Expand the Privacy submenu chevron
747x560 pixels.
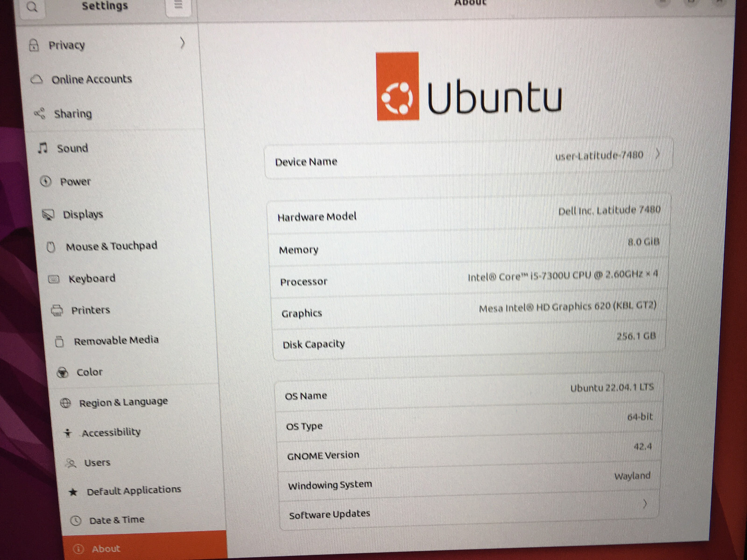pos(183,43)
